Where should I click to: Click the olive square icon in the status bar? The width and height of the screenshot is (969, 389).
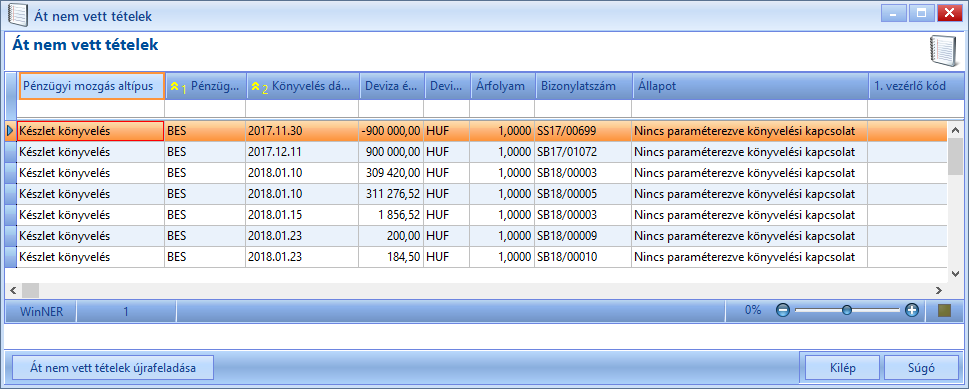tap(944, 310)
